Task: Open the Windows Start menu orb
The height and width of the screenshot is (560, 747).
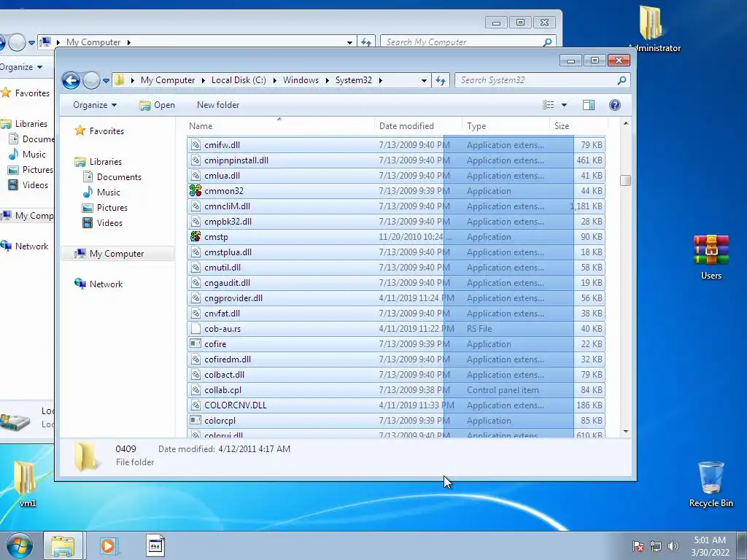Action: [20, 545]
